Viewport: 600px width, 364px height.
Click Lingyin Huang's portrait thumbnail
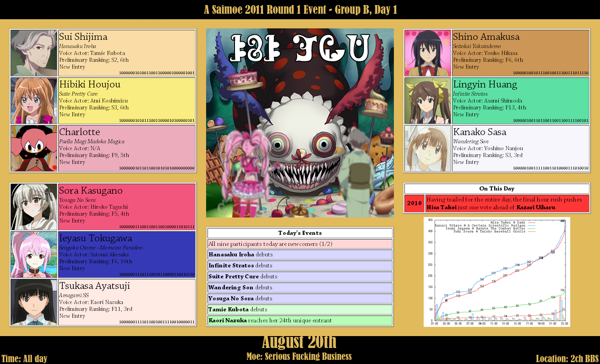pos(428,101)
